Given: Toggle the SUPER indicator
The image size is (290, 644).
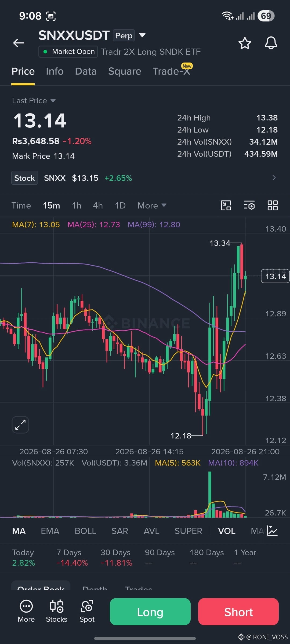Looking at the screenshot, I should click(x=188, y=531).
